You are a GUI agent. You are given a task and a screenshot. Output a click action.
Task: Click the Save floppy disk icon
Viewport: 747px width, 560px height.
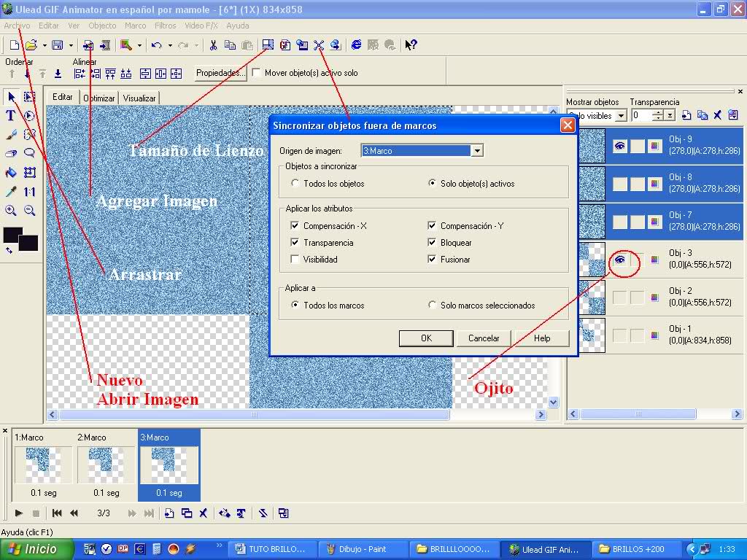[x=57, y=44]
